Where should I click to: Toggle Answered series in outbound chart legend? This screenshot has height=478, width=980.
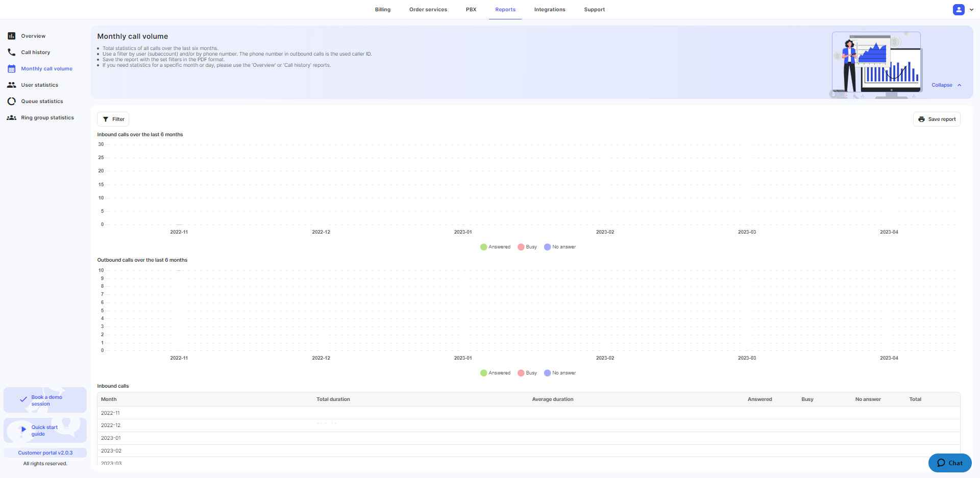click(x=495, y=373)
